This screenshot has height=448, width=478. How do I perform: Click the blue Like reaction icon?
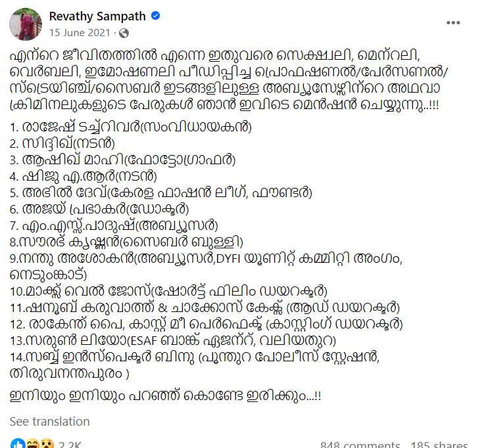[x=17, y=444]
